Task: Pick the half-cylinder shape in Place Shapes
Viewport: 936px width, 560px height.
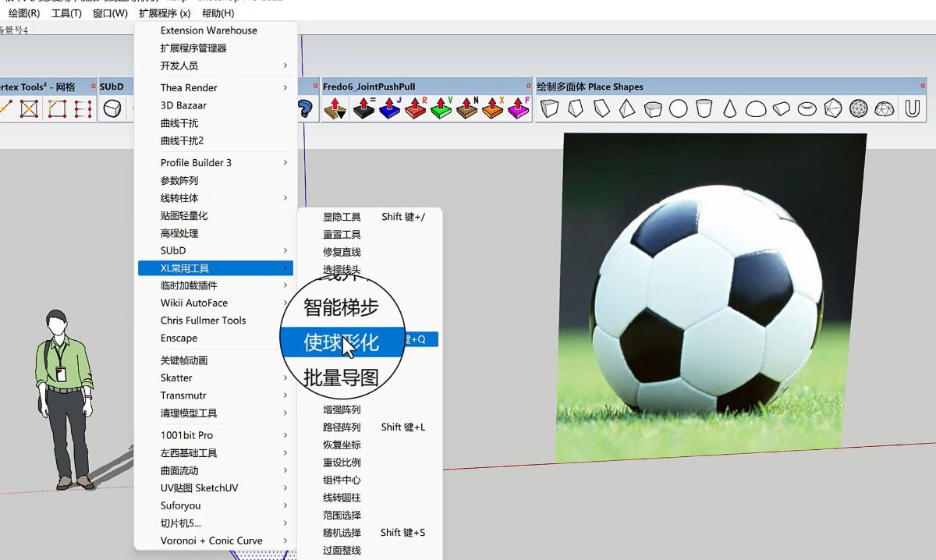Action: tap(782, 108)
